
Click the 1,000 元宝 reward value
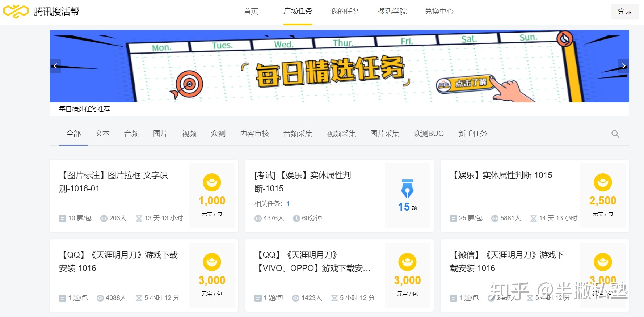tap(212, 201)
